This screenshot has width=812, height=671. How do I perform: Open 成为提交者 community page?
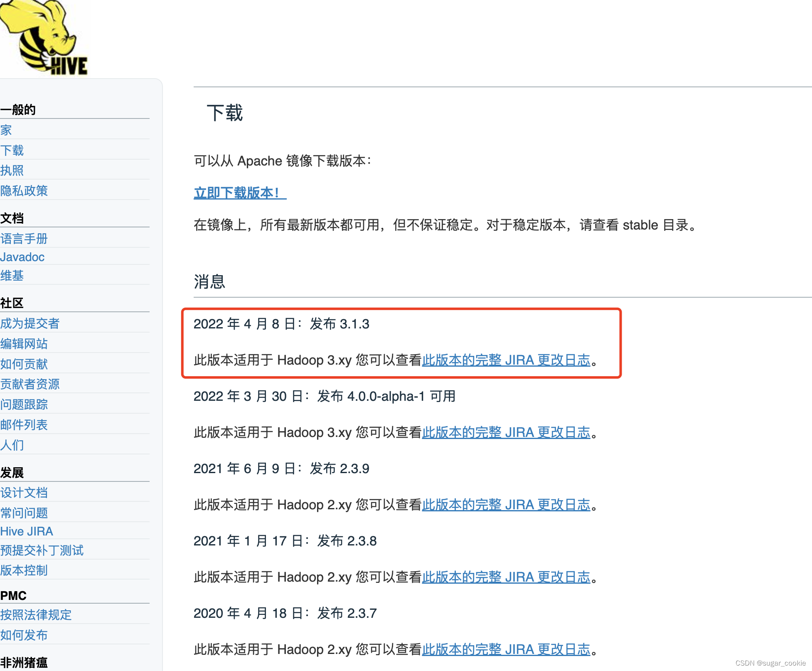point(30,323)
